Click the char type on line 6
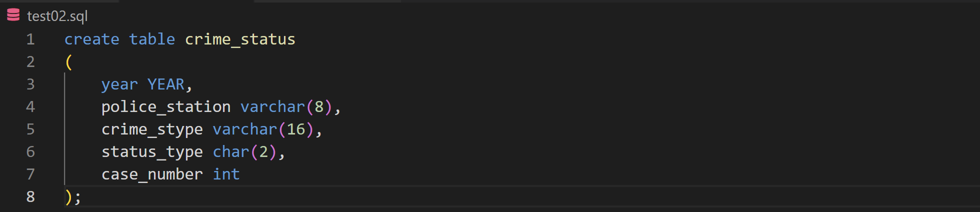 tap(231, 151)
